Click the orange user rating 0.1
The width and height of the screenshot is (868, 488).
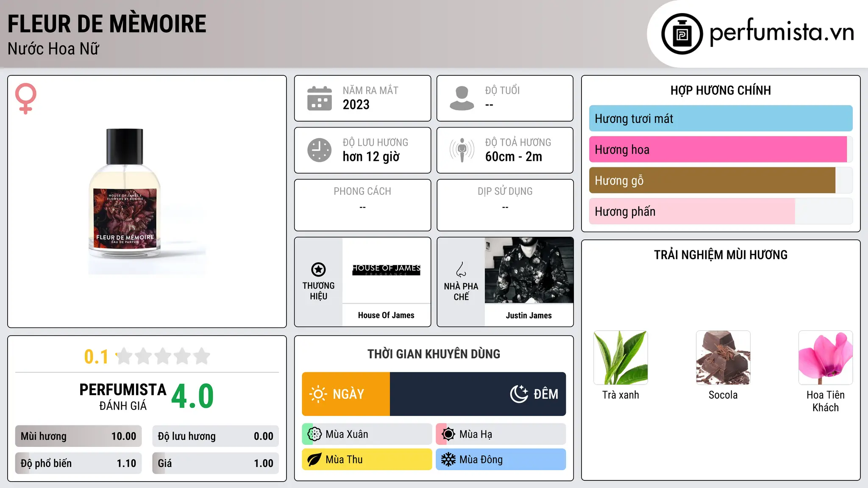(96, 357)
